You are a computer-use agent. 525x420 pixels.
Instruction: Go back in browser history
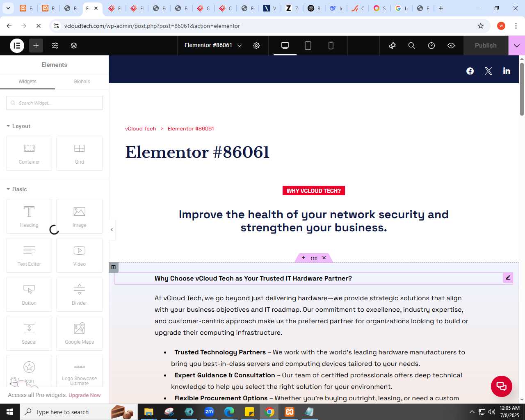click(9, 26)
